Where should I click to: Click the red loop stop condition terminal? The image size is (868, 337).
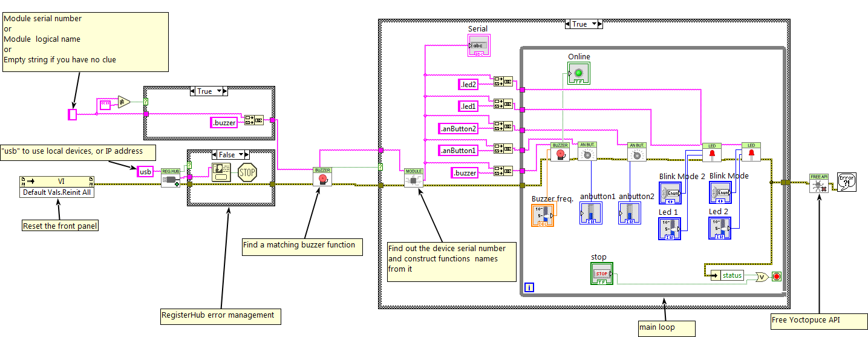coord(776,276)
